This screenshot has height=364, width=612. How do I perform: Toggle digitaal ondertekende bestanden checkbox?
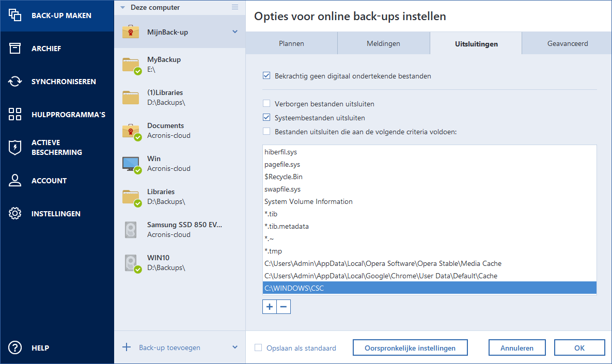tap(266, 76)
